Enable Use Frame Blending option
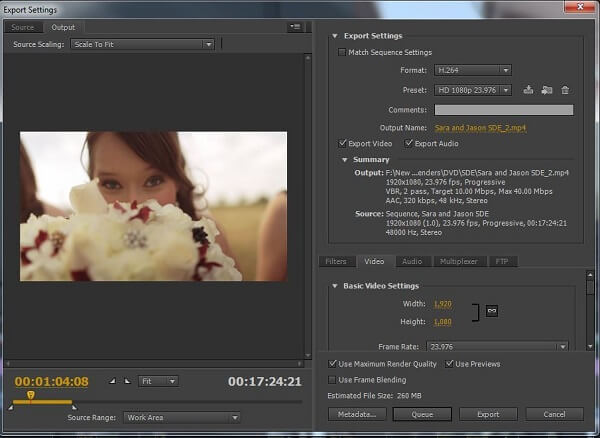Viewport: 600px width, 438px height. point(333,379)
